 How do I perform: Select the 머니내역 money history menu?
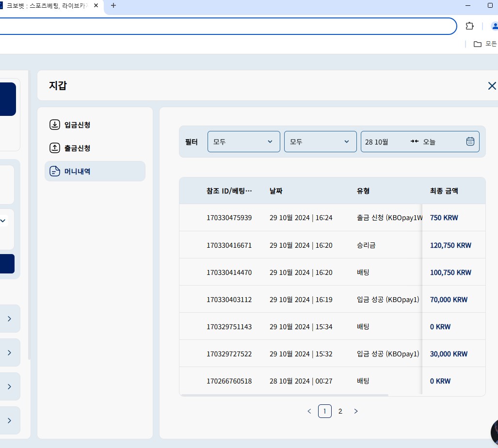[x=95, y=171]
